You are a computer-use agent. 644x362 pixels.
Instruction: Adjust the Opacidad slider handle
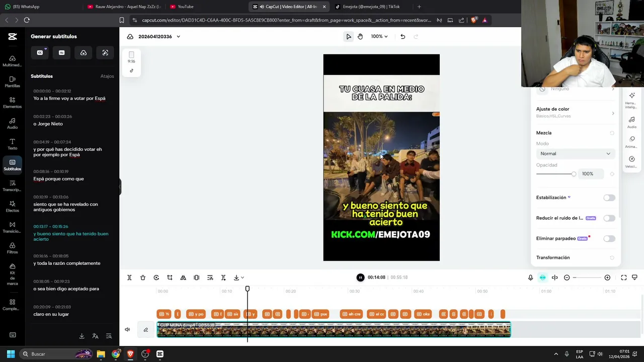coord(574,174)
